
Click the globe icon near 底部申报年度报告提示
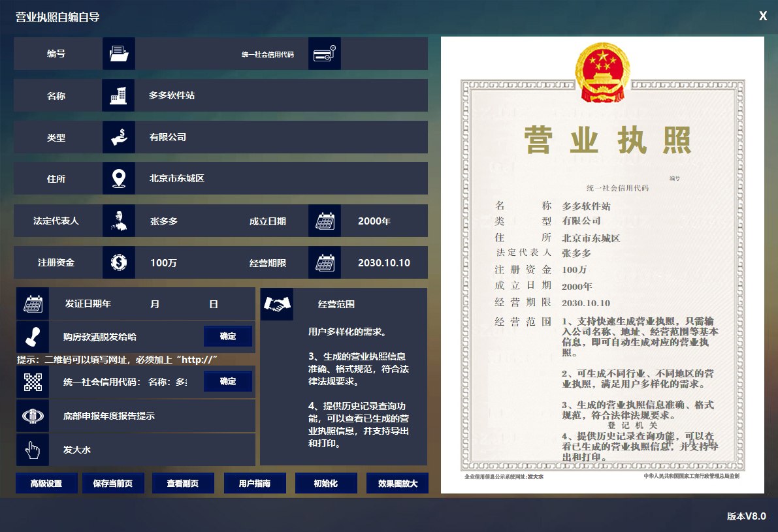point(33,416)
